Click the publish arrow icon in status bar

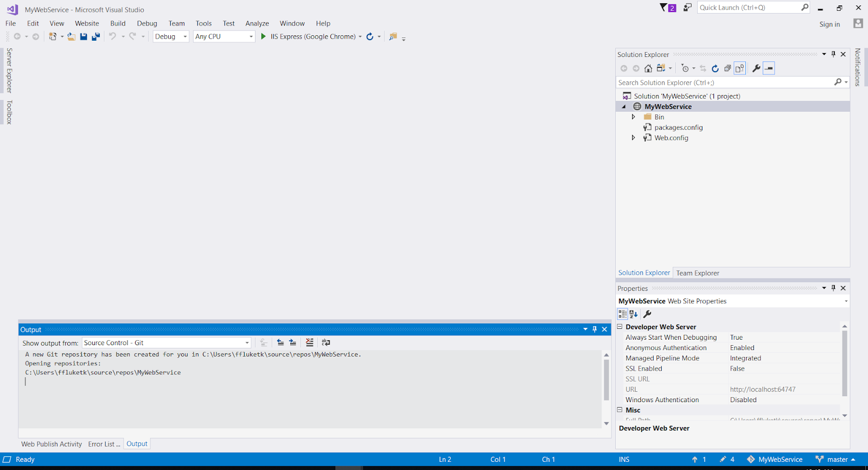[695, 460]
